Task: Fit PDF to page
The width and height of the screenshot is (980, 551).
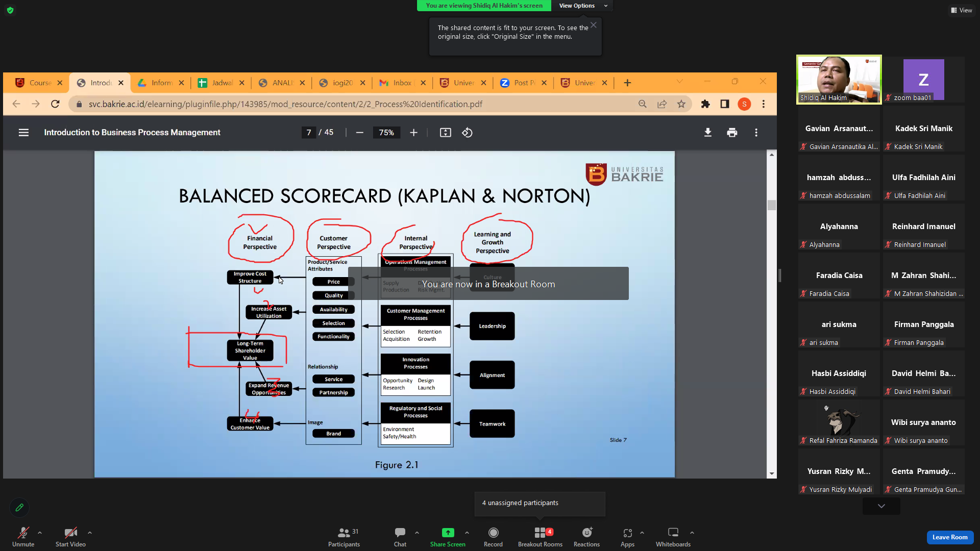Action: [x=446, y=133]
